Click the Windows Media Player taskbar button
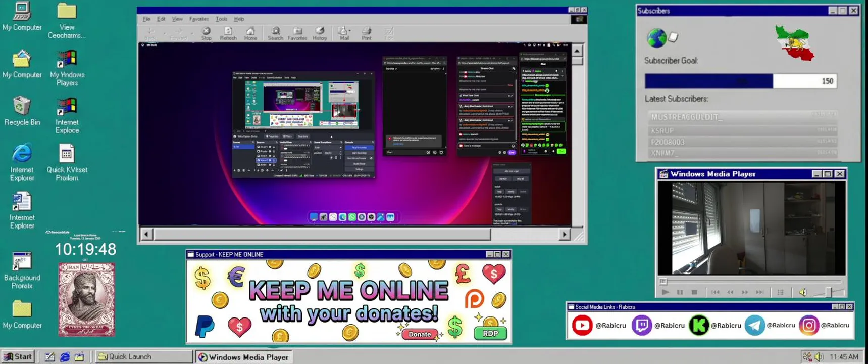 click(243, 357)
